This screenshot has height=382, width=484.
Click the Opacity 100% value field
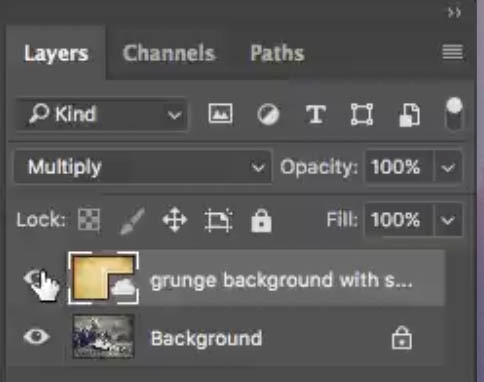(399, 167)
